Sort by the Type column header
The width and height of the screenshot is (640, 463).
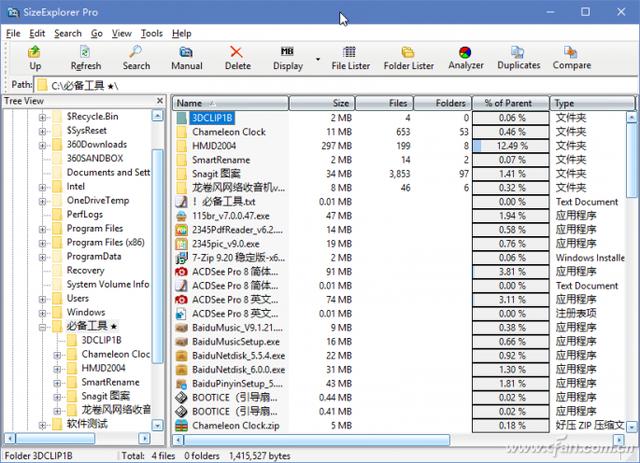tap(593, 103)
